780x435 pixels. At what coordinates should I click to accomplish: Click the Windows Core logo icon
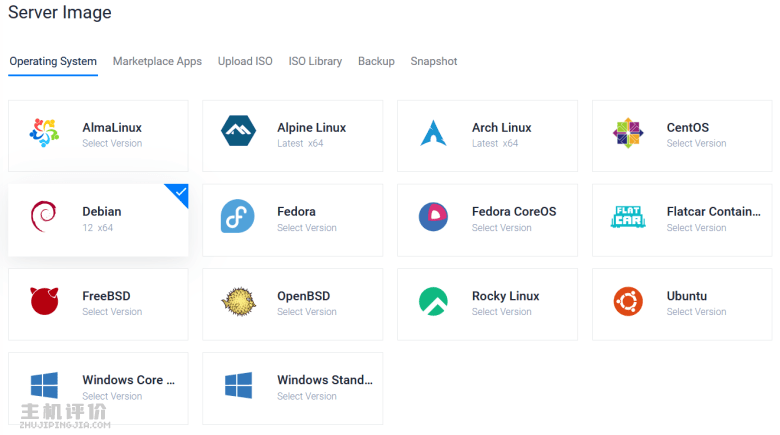click(44, 385)
